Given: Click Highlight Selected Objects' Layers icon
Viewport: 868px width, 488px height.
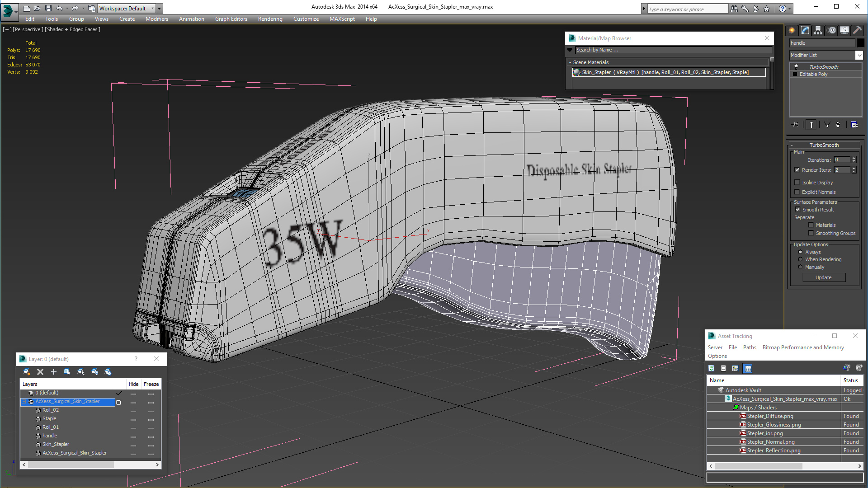Looking at the screenshot, I should tap(81, 372).
